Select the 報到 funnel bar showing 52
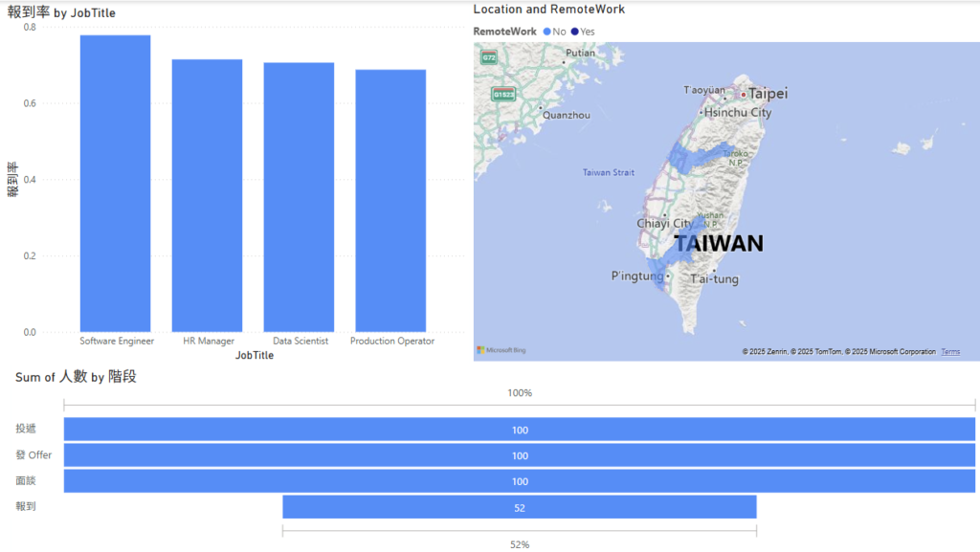The height and width of the screenshot is (552, 980). (x=519, y=507)
